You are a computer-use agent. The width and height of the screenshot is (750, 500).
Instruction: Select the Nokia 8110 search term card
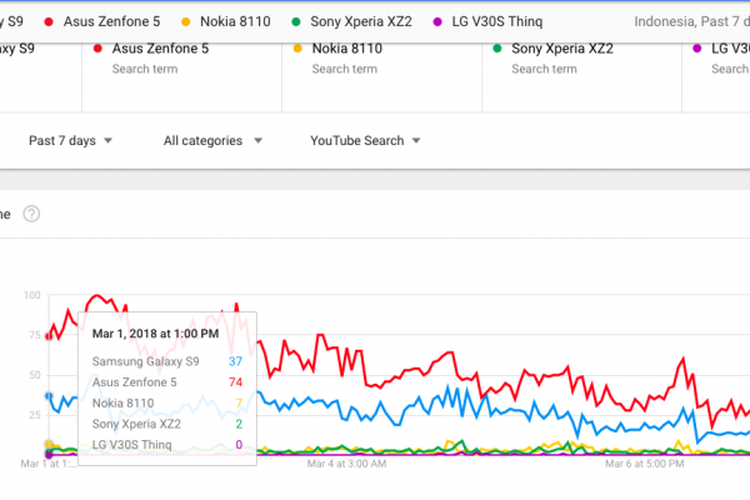pyautogui.click(x=381, y=58)
